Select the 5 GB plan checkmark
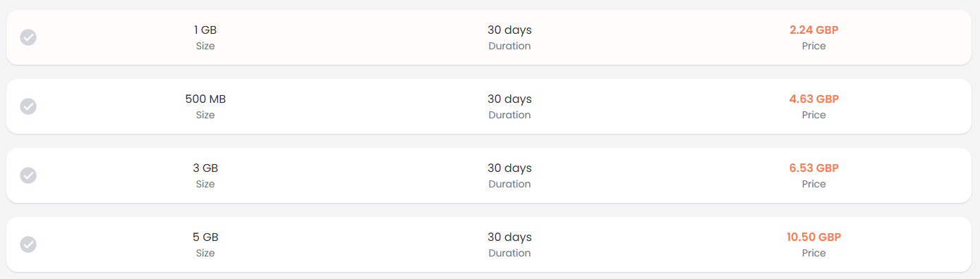 pos(28,244)
